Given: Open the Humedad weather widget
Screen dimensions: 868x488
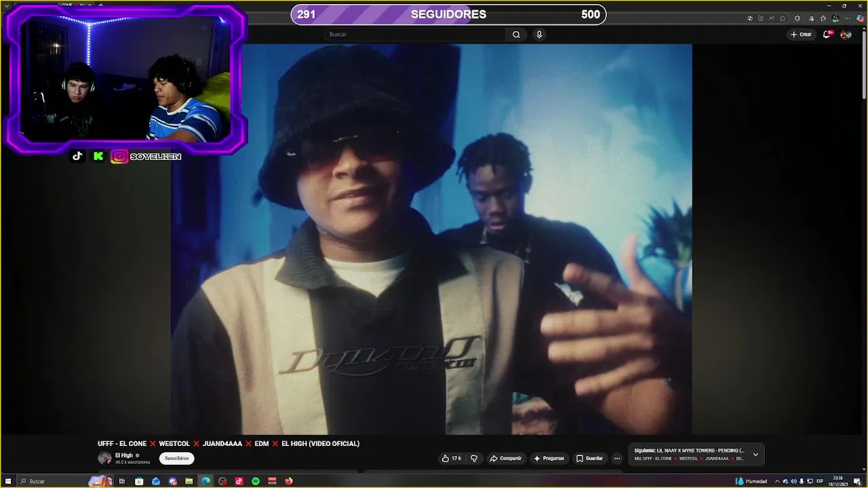Looking at the screenshot, I should point(751,481).
